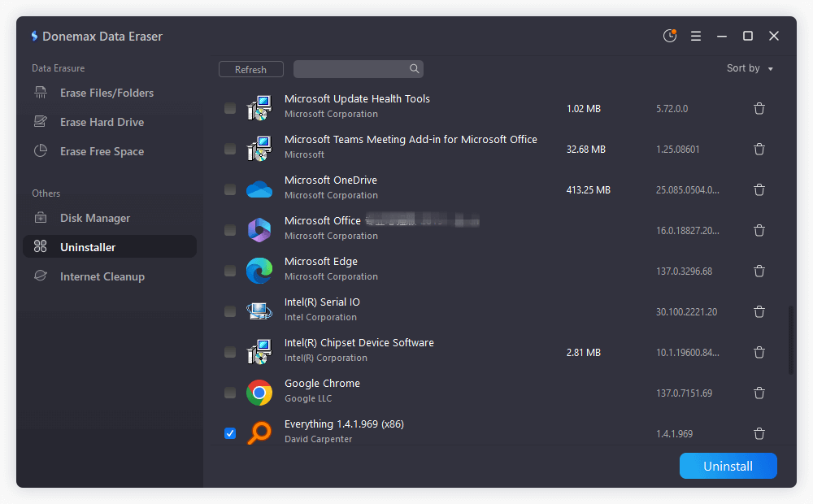Check the Intel(R) Serial IO checkbox

tap(230, 311)
